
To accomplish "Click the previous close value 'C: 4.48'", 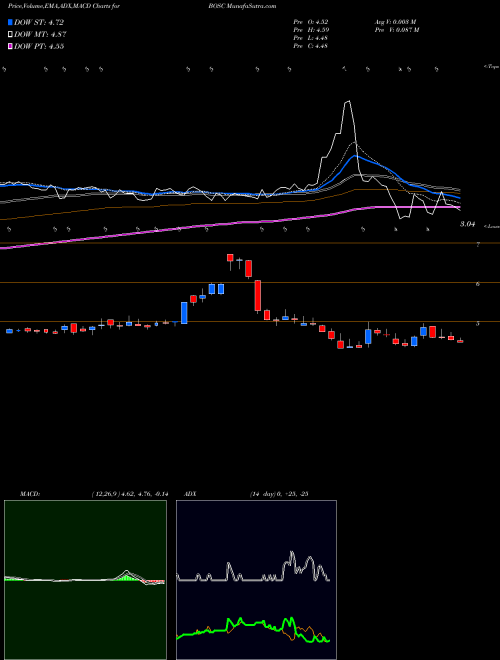I will 319,46.
